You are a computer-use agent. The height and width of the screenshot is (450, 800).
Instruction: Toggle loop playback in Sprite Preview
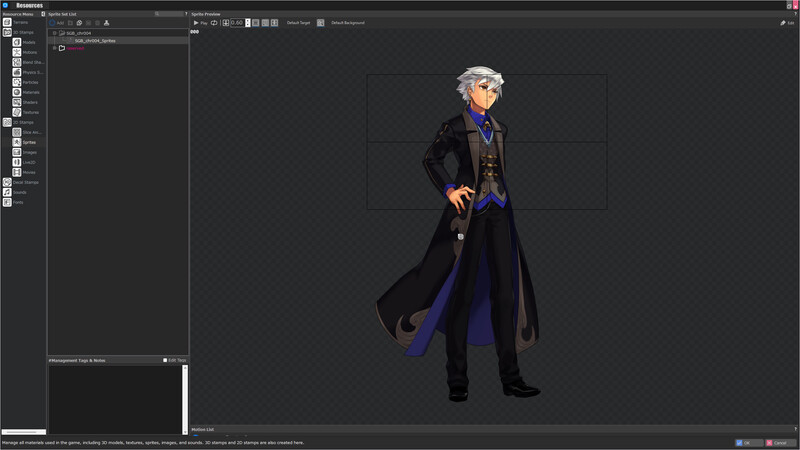214,23
